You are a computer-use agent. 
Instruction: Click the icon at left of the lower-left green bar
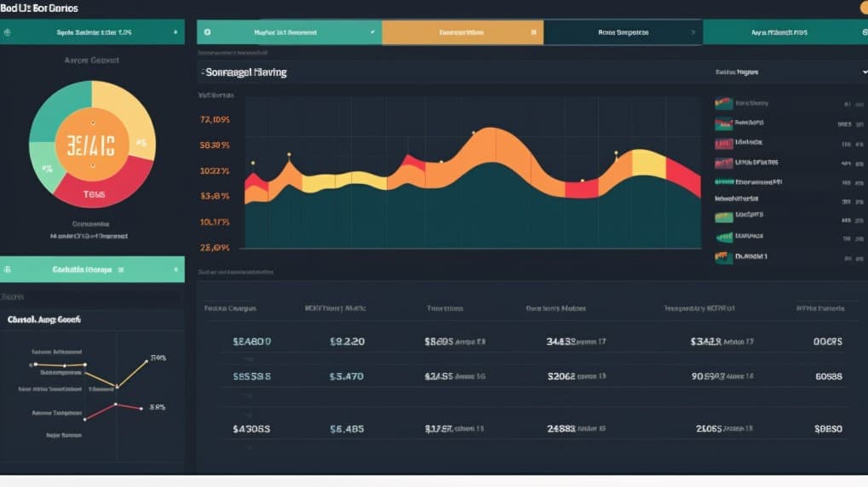[8, 269]
